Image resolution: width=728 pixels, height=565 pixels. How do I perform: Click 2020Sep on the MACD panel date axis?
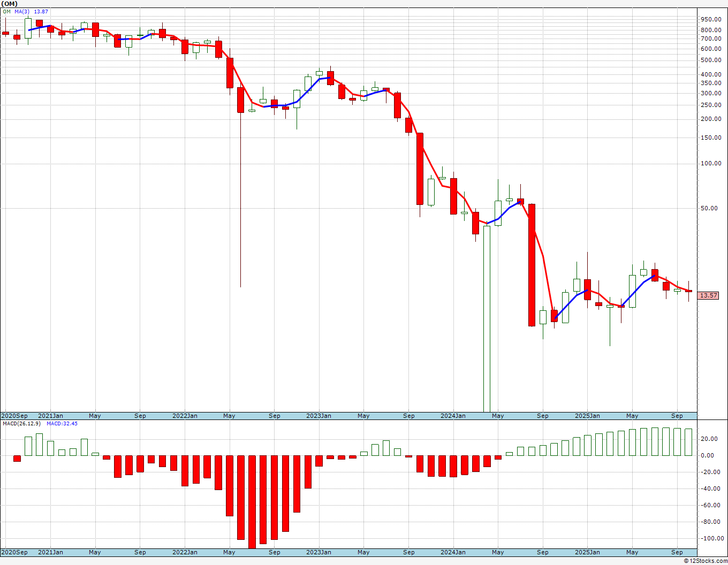tap(14, 552)
